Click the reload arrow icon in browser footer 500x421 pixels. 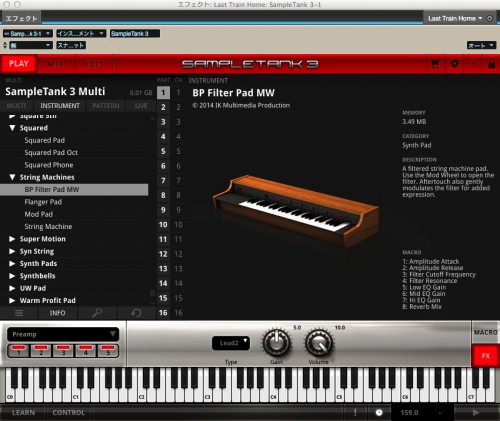coord(136,313)
